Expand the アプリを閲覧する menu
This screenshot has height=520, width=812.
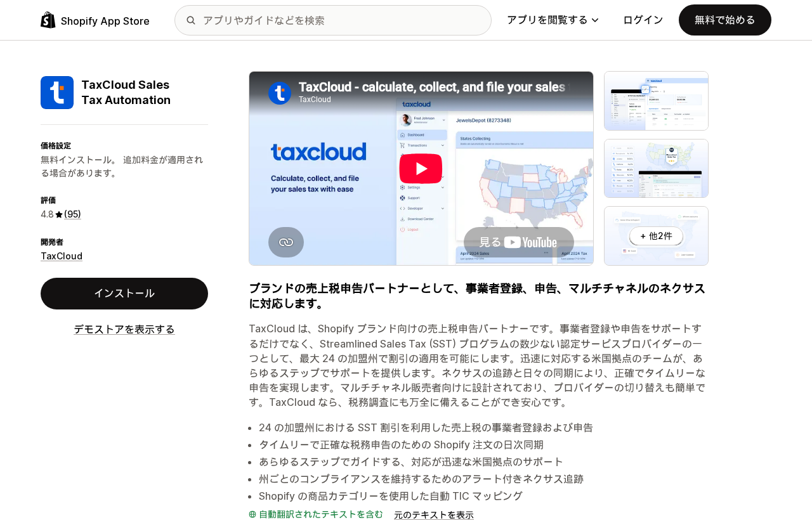tap(553, 20)
